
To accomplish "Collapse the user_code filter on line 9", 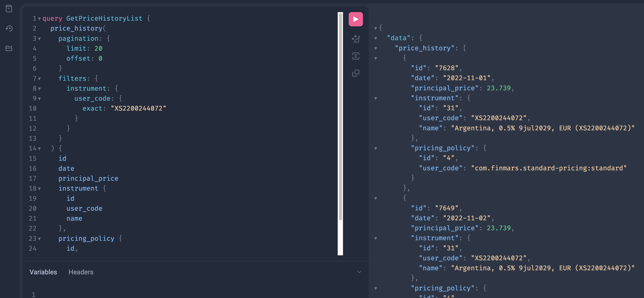I will point(39,99).
